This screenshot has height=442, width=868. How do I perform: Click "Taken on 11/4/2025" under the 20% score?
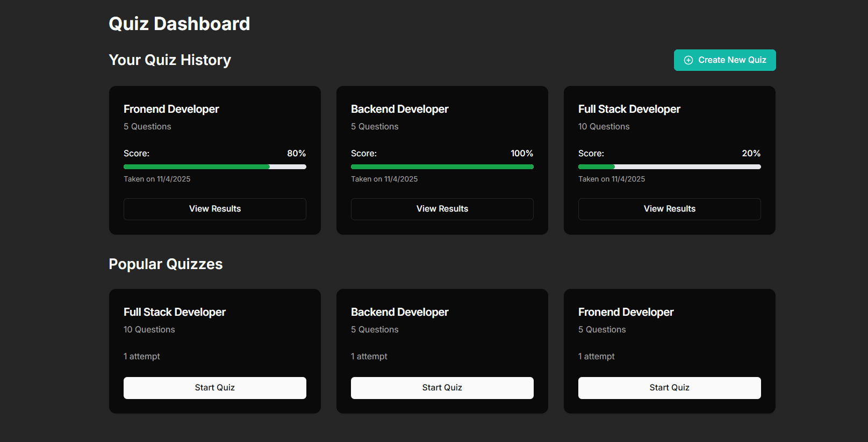click(612, 179)
